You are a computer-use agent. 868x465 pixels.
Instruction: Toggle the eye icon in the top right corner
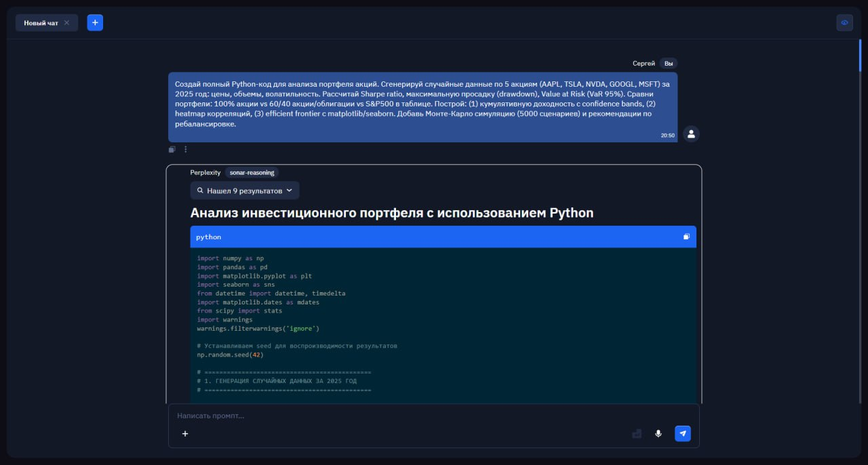coord(844,22)
